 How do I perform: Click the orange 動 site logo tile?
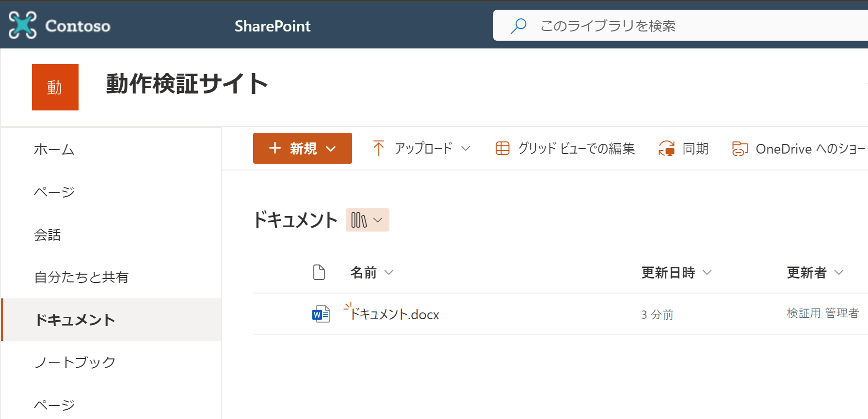click(x=55, y=87)
